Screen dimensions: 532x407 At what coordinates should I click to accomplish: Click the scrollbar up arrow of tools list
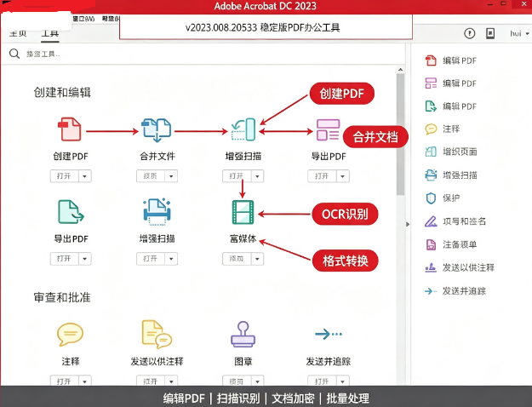click(x=400, y=70)
